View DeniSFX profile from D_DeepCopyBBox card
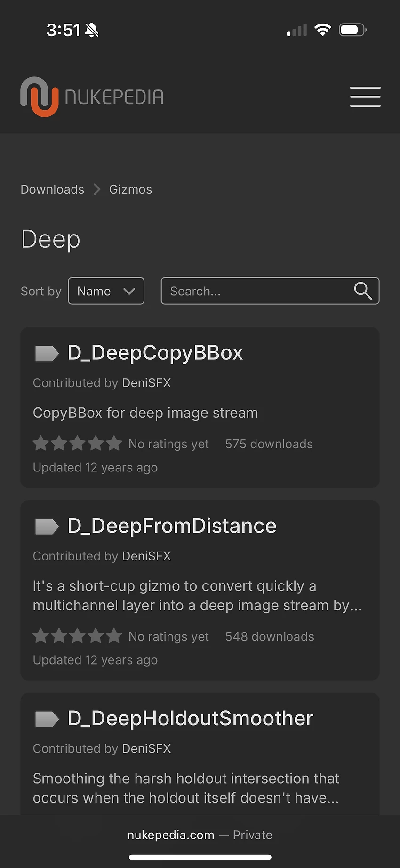400x868 pixels. tap(146, 383)
